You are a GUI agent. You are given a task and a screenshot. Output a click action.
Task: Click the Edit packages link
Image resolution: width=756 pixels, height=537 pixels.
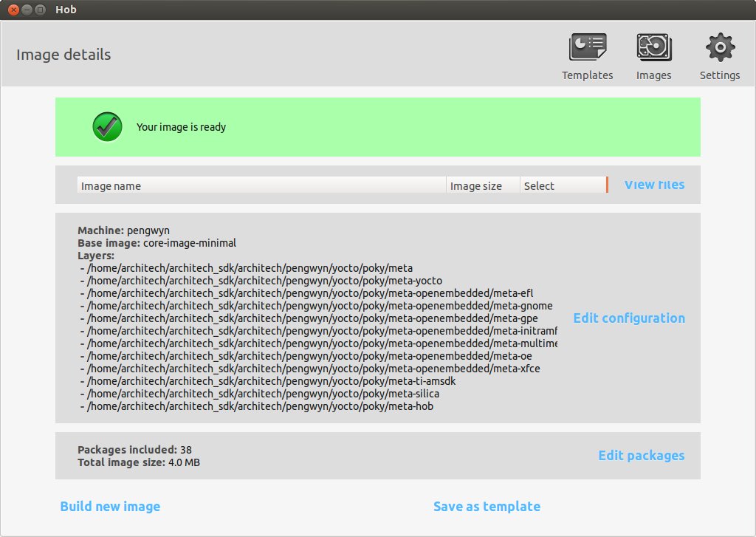click(x=642, y=456)
